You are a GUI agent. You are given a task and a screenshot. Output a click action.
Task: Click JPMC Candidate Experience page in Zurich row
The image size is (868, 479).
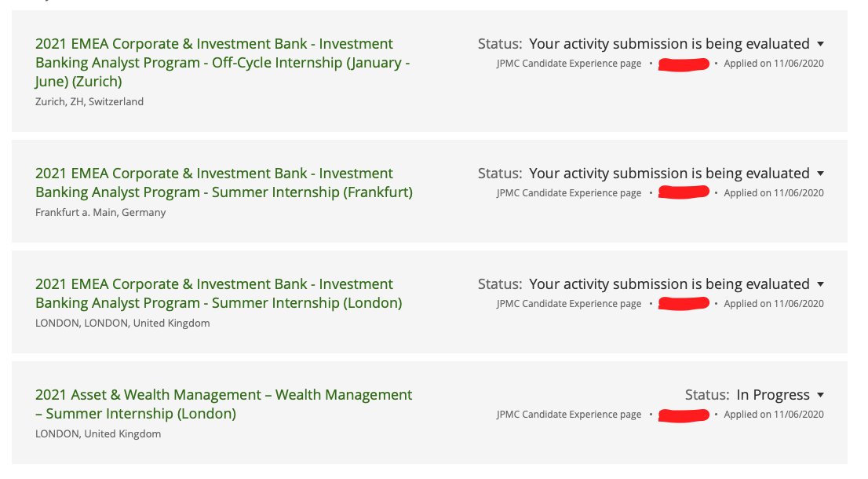pyautogui.click(x=568, y=64)
